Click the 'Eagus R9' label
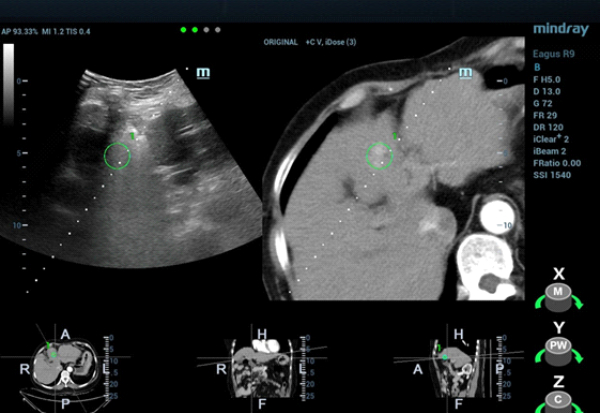Screen dimensions: 600x413 [554, 54]
